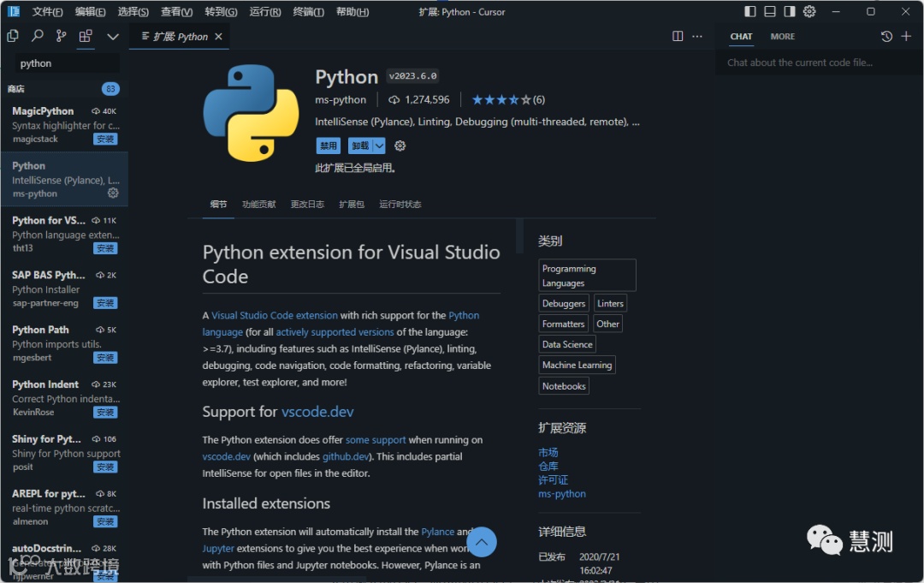Screen dimensions: 924x583
Task: Select Data Science category
Action: point(567,344)
